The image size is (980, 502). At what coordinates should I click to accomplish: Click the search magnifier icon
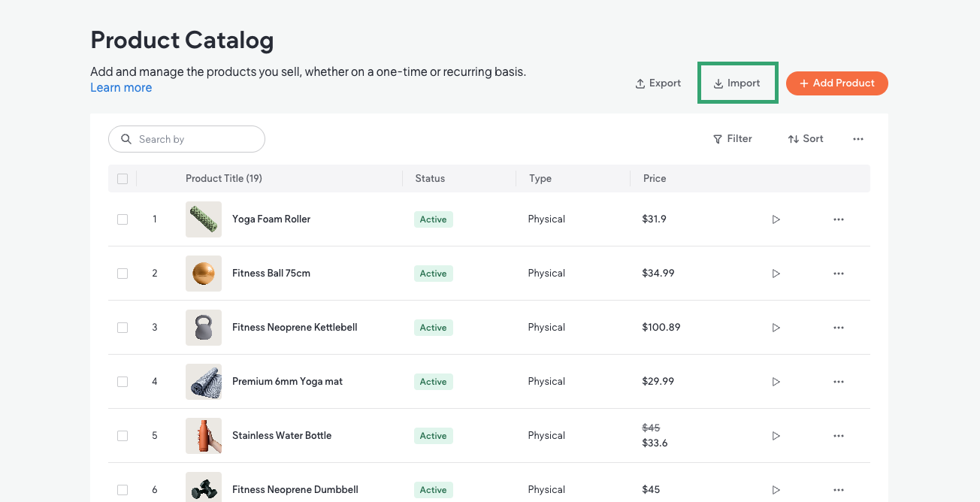tap(126, 139)
